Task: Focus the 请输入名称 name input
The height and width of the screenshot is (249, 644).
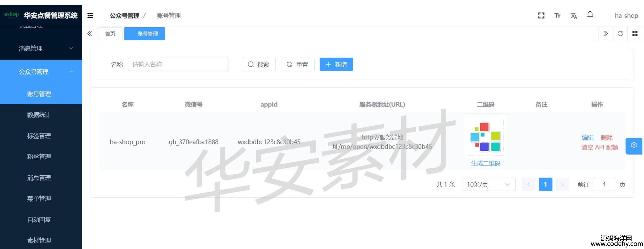Action: (x=178, y=64)
